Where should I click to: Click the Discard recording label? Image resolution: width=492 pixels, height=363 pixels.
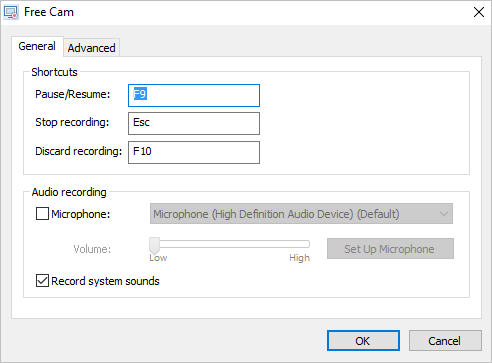pyautogui.click(x=79, y=151)
